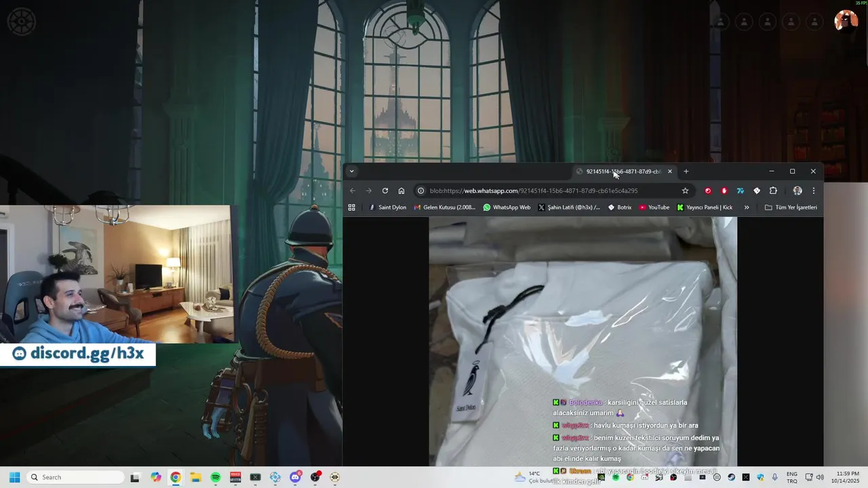Open the Windows Start menu
Screen dimensions: 868x488
click(14, 477)
